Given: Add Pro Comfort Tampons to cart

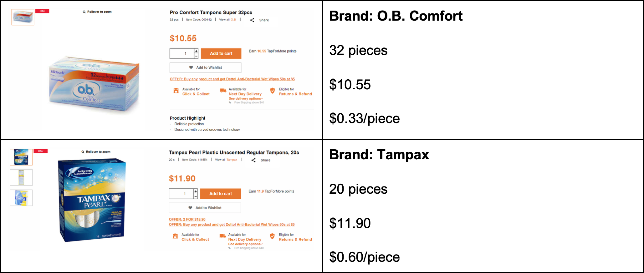Looking at the screenshot, I should [221, 53].
